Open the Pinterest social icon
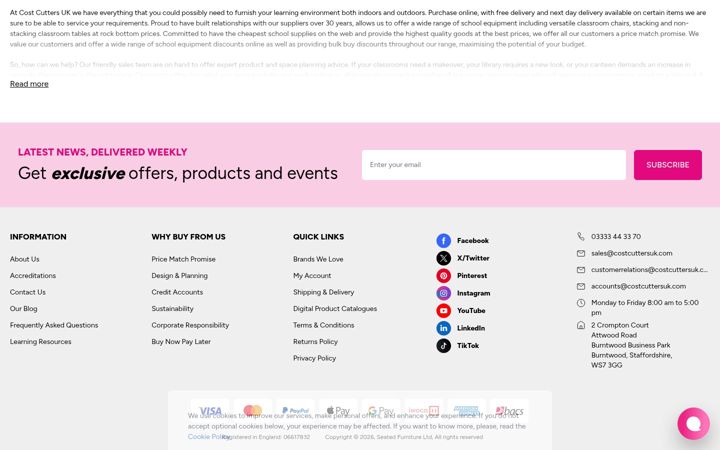 click(x=444, y=276)
